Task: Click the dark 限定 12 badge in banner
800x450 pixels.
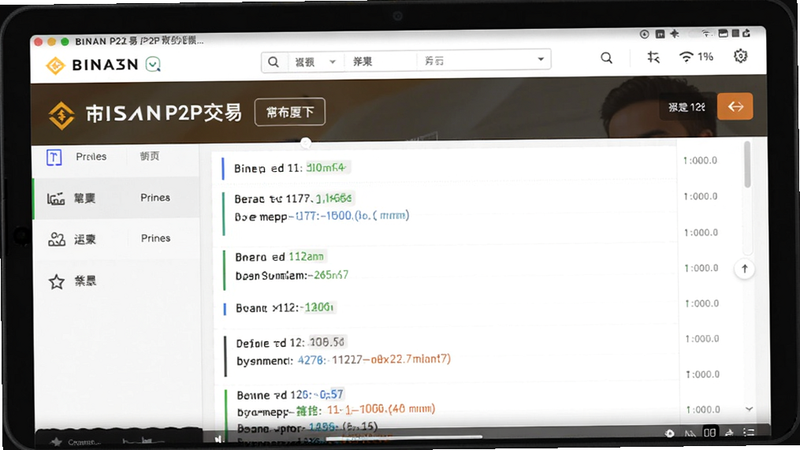Action: tap(686, 107)
